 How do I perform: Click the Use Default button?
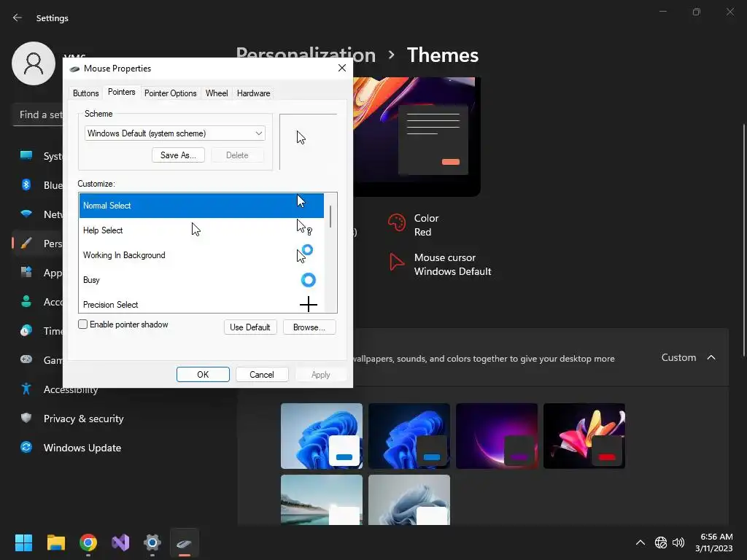pyautogui.click(x=250, y=327)
